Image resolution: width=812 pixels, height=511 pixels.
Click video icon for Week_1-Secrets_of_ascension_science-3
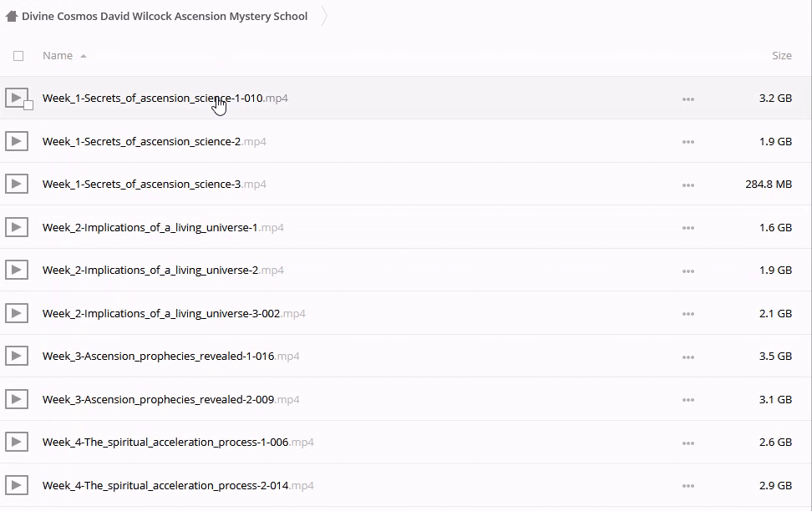(x=17, y=184)
